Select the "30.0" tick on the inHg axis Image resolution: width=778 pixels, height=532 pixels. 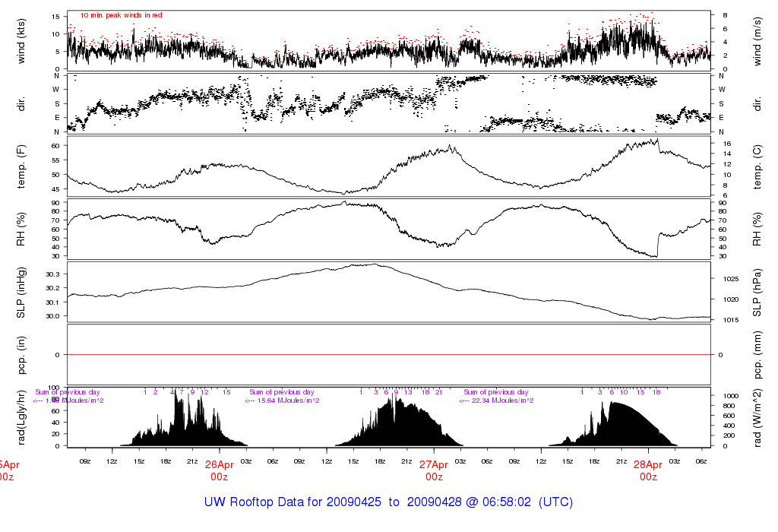(53, 316)
